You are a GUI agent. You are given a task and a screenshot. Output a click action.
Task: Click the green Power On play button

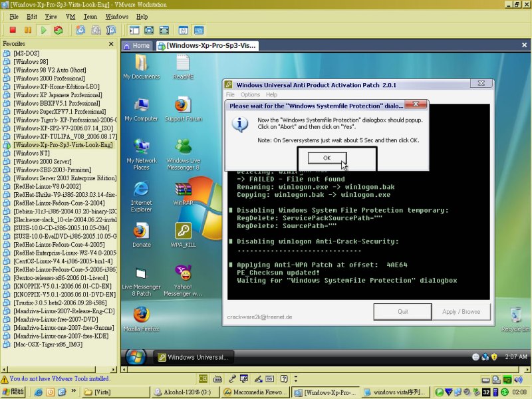pyautogui.click(x=43, y=30)
